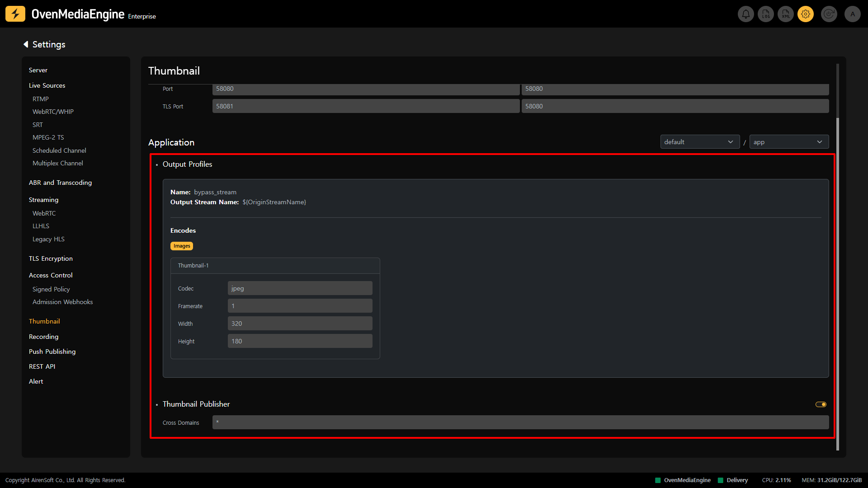The image size is (868, 488).
Task: Open the user avatar 'A' menu
Action: pos(853,14)
